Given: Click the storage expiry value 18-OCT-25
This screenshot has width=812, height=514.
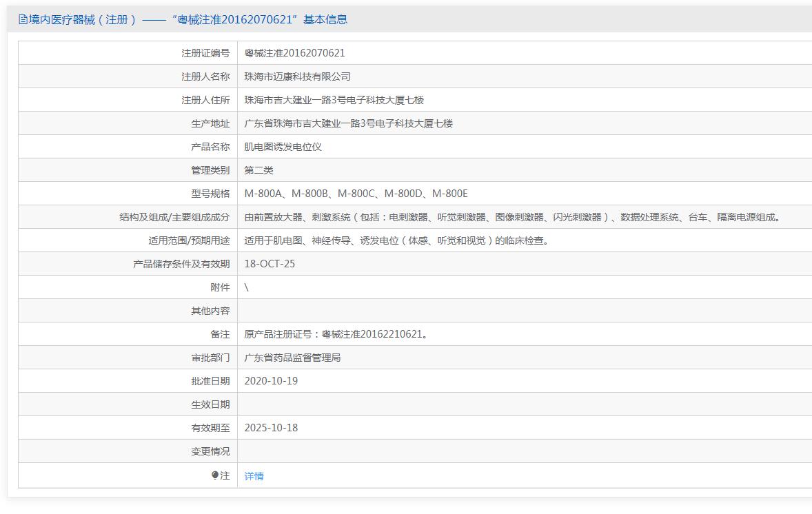Looking at the screenshot, I should coord(270,264).
